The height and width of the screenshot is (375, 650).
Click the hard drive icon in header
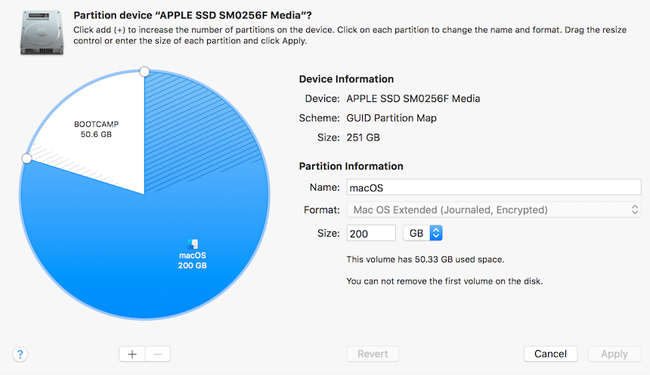click(42, 33)
